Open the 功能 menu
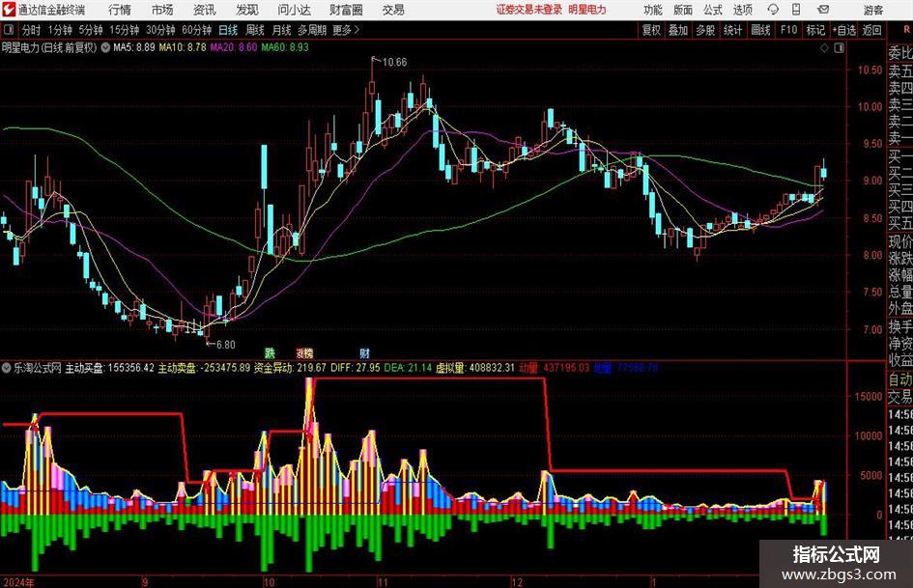913x588 pixels. tap(653, 10)
